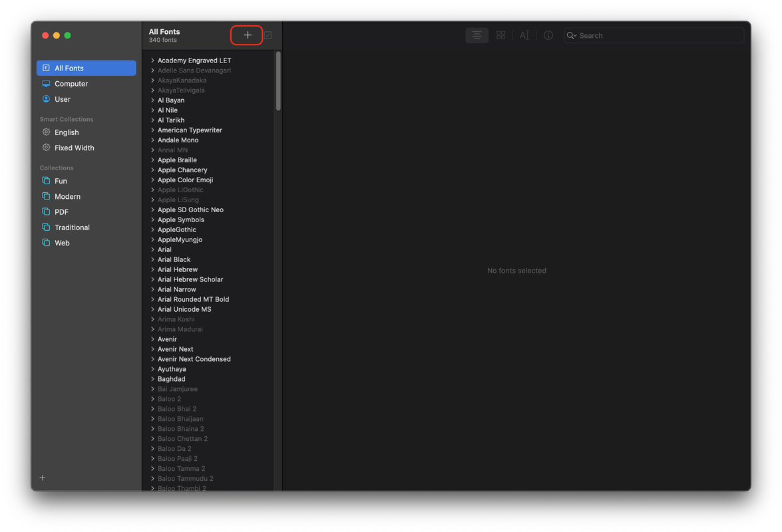Select Arial Hebrew Scholar font
Viewport: 782px width, 532px height.
pos(190,279)
